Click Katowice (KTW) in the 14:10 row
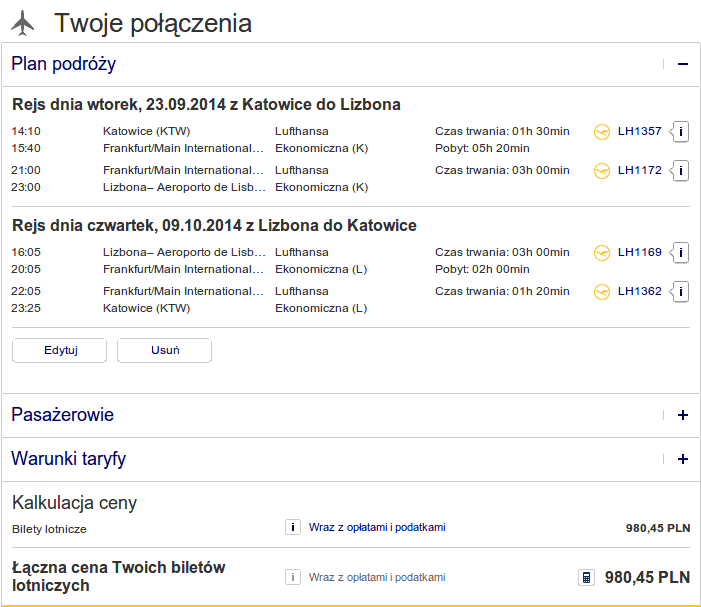 (x=147, y=131)
